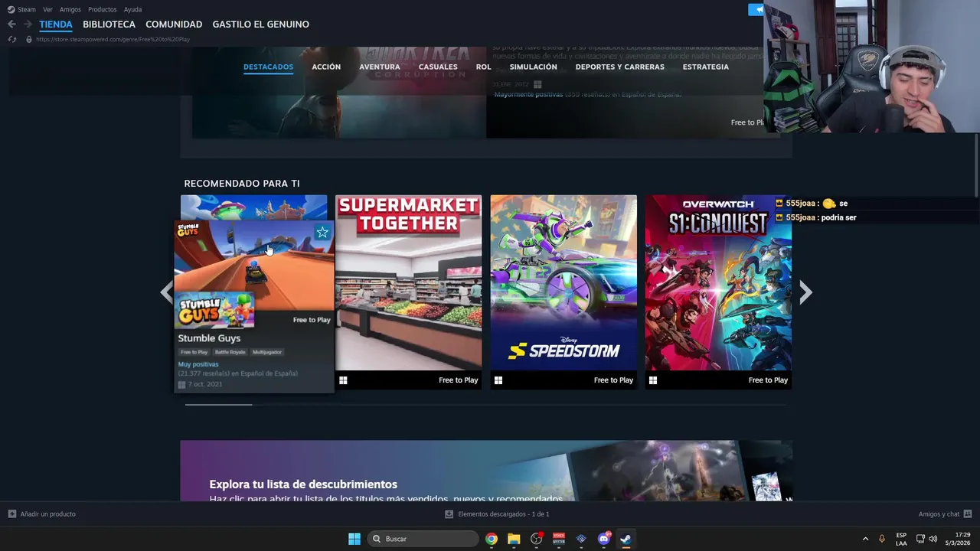Open the Productos menu
The image size is (980, 551).
[103, 9]
